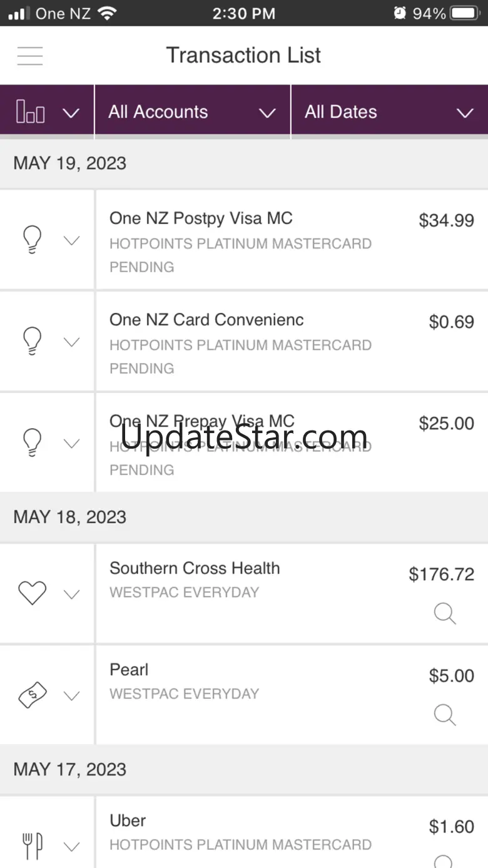Tap heart health icon for Southern Cross Health
The image size is (488, 868).
[32, 593]
